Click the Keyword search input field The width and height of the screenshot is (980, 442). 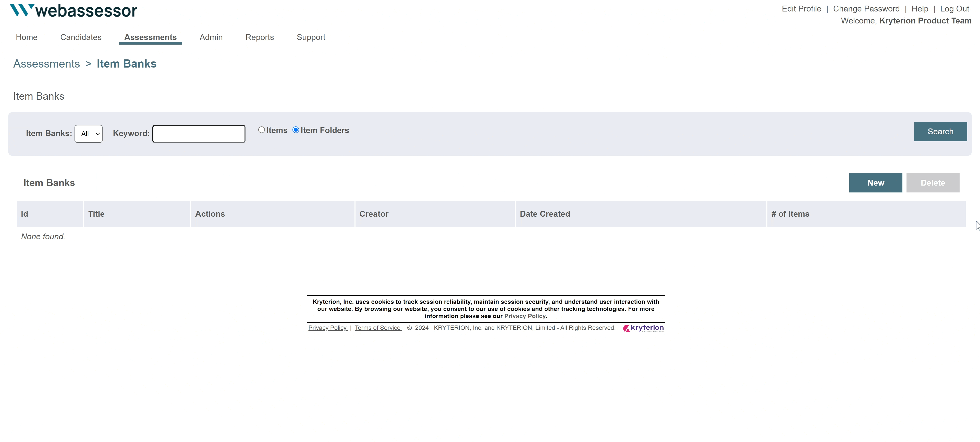199,134
